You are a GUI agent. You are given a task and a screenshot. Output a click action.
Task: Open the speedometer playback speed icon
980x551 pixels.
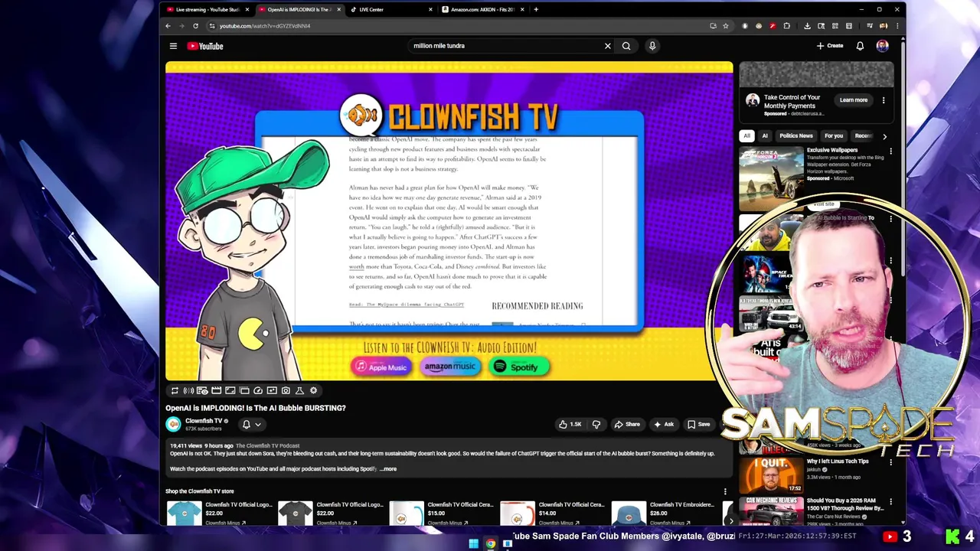click(258, 390)
